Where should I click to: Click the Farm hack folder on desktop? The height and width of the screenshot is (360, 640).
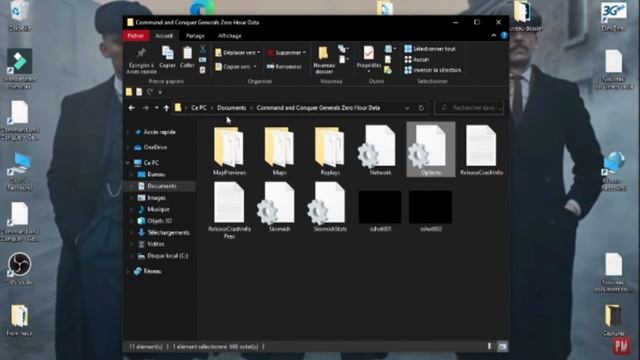pos(19,320)
